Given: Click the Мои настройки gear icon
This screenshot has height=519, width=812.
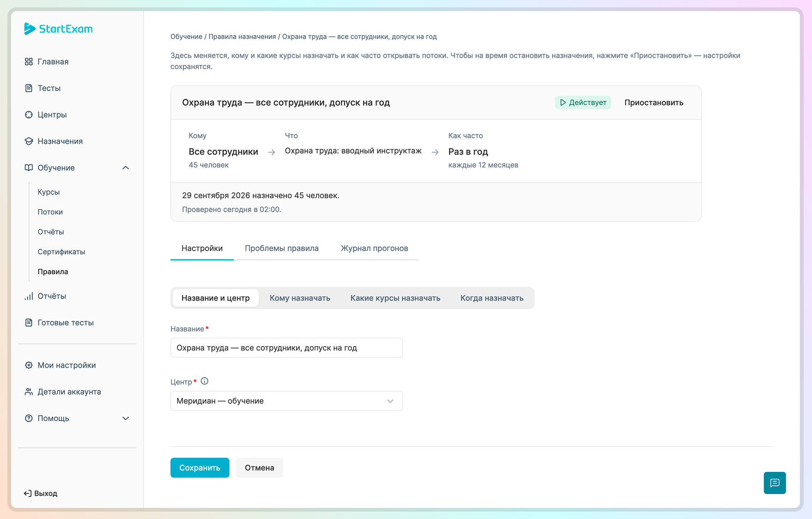Looking at the screenshot, I should point(29,365).
